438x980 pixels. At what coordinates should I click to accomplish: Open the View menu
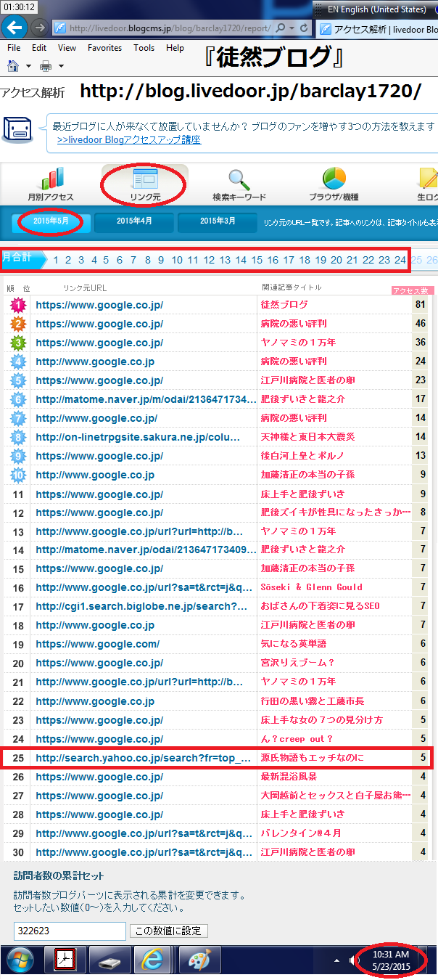[67, 48]
